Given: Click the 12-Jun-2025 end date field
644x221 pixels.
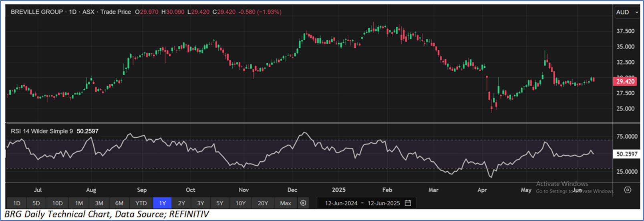Looking at the screenshot, I should click(x=384, y=203).
